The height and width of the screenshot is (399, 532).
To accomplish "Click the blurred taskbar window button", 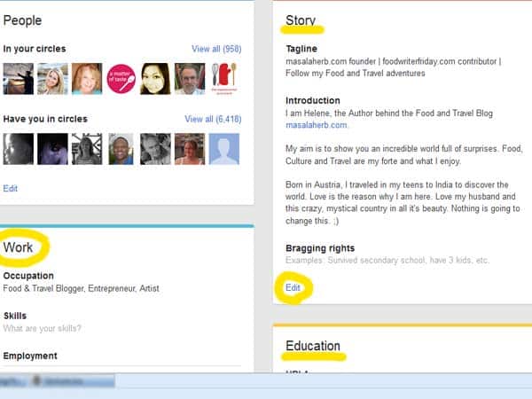I will coord(73,381).
